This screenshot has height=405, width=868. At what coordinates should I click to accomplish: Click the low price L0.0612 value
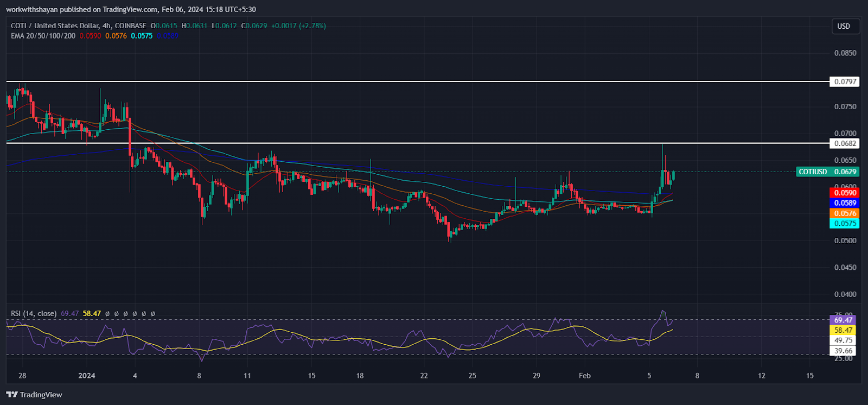224,26
